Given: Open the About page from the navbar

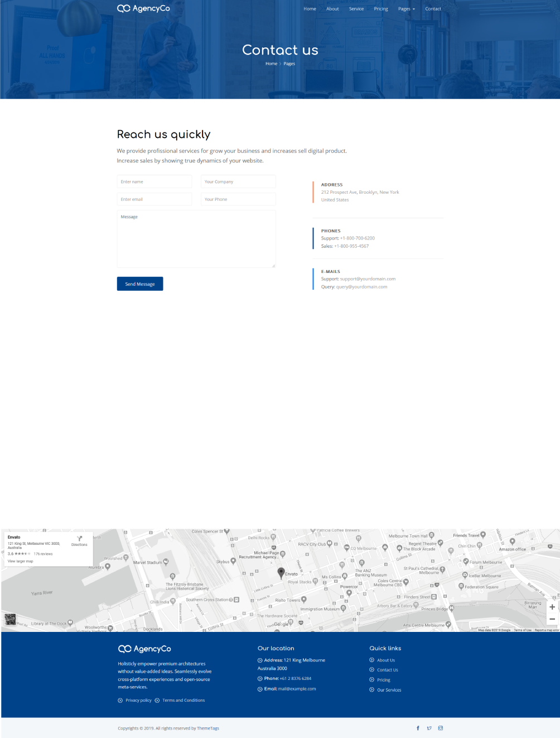Looking at the screenshot, I should (332, 9).
